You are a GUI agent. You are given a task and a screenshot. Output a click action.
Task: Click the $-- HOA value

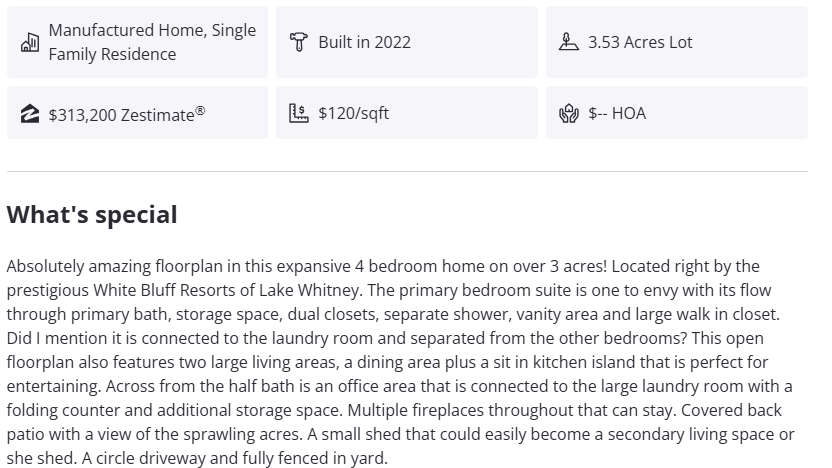[x=617, y=113]
